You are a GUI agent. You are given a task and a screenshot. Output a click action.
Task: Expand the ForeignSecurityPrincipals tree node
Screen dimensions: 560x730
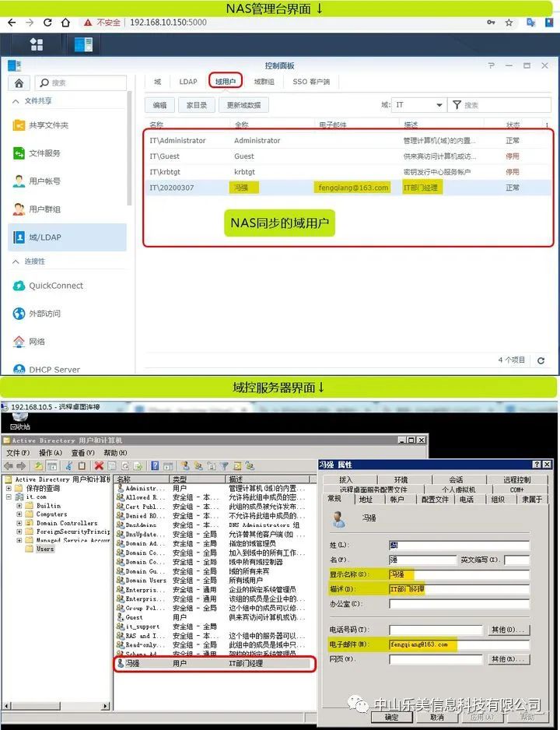pyautogui.click(x=19, y=532)
